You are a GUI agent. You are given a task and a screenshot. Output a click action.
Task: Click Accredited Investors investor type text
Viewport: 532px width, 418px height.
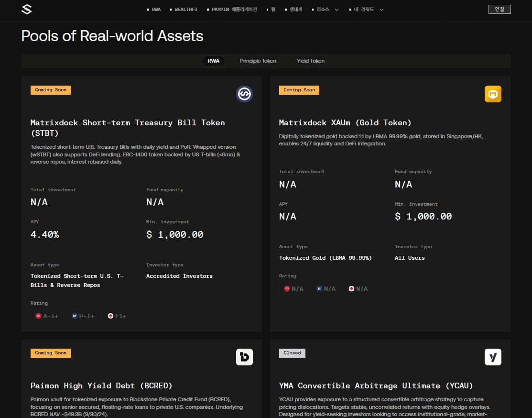(179, 276)
